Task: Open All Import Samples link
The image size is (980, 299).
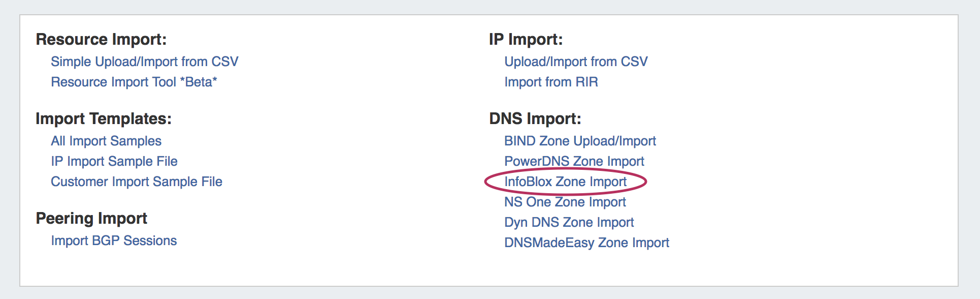Action: coord(106,141)
